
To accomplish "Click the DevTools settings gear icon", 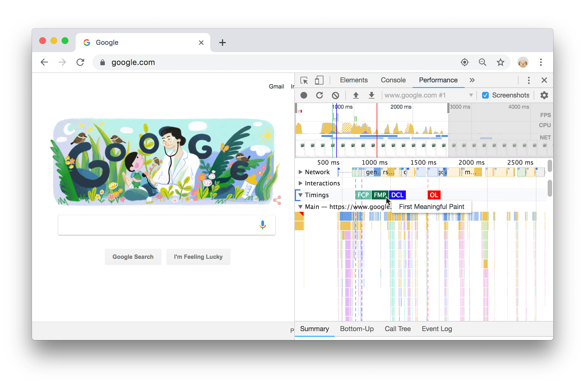I will (x=544, y=95).
